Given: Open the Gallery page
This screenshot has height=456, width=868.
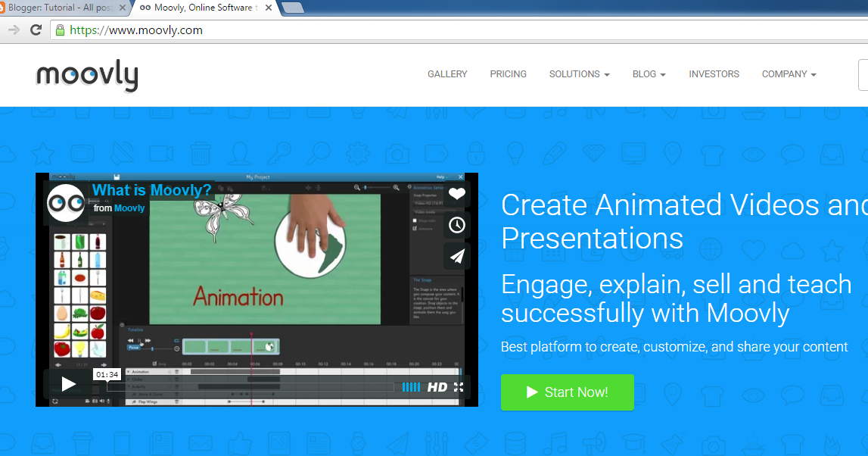Looking at the screenshot, I should [447, 74].
